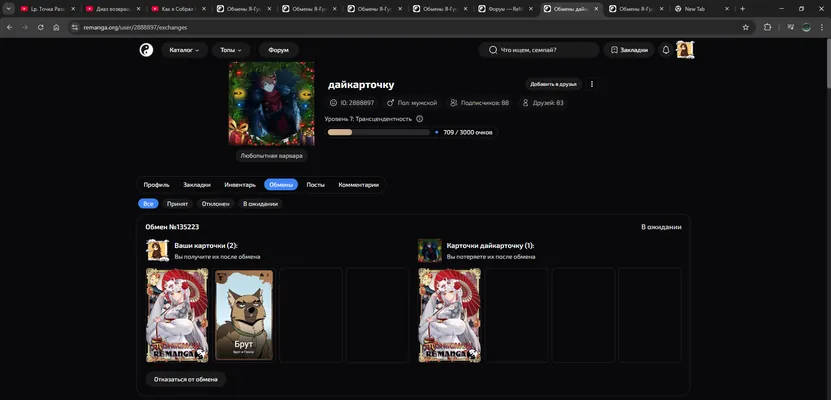Click the Любопытная варвара title badge
Image resolution: width=831 pixels, height=400 pixels.
pos(271,156)
